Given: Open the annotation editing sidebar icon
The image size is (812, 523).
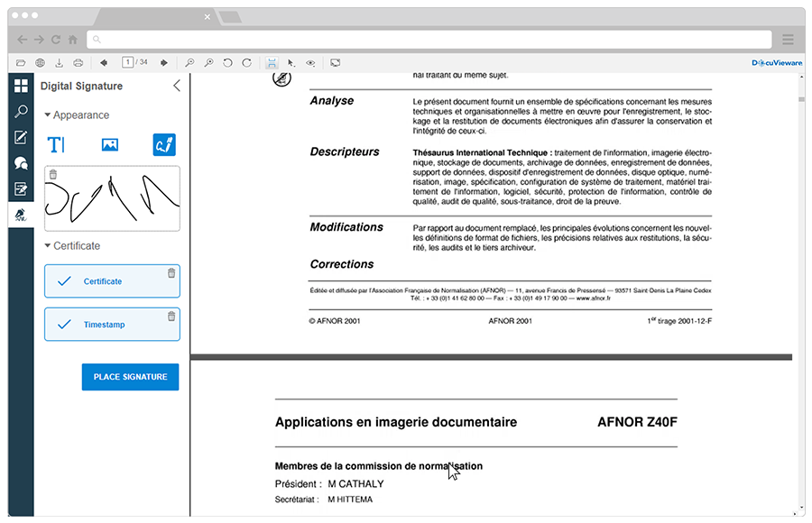Looking at the screenshot, I should tap(20, 137).
